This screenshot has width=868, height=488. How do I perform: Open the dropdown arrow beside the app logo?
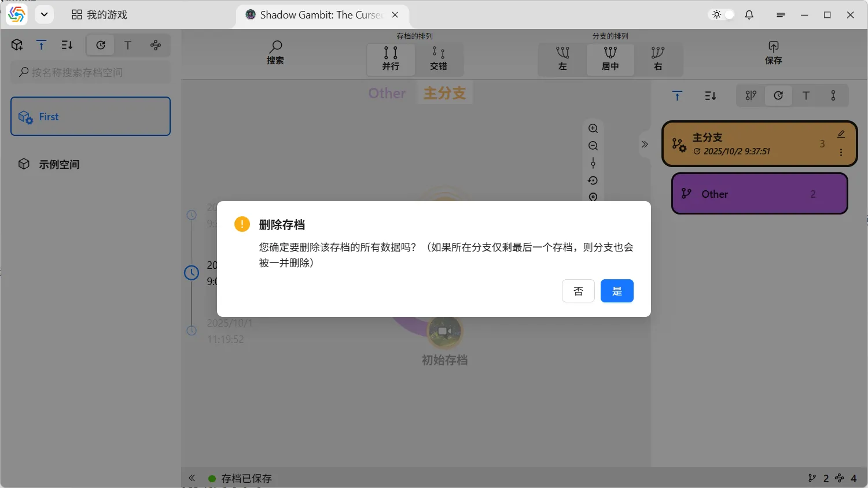(x=44, y=14)
